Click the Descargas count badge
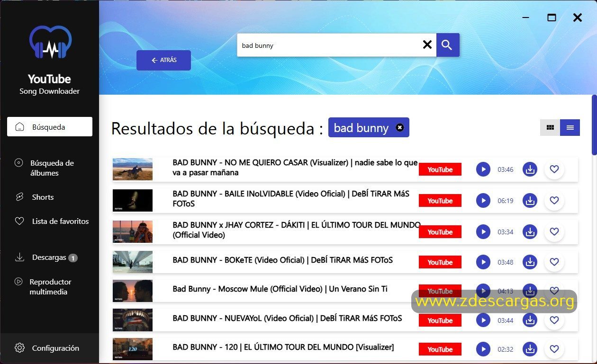This screenshot has width=597, height=364. pos(72,258)
